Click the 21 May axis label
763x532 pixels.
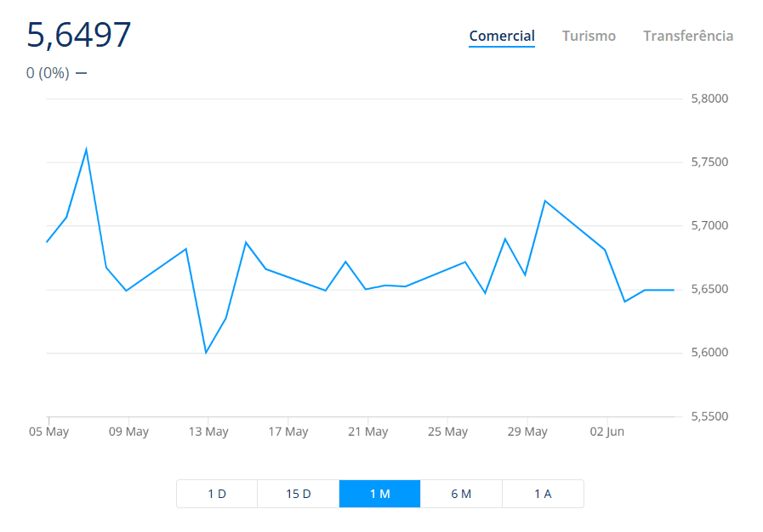click(367, 432)
